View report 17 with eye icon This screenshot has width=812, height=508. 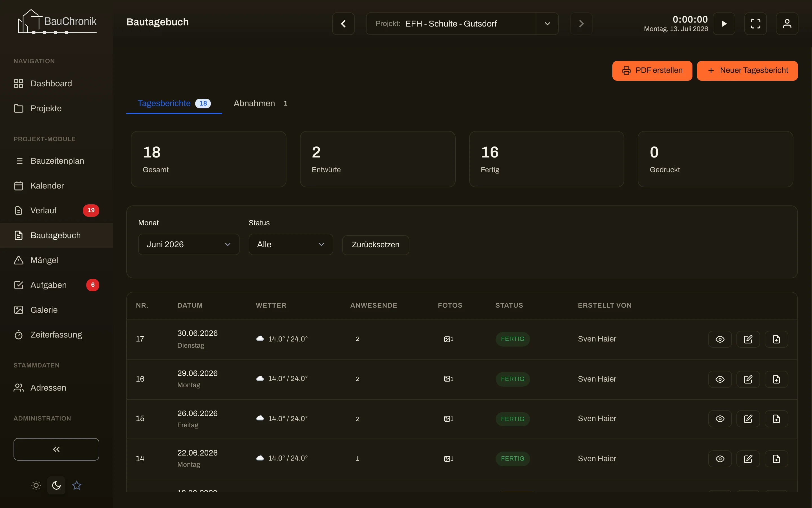720,339
